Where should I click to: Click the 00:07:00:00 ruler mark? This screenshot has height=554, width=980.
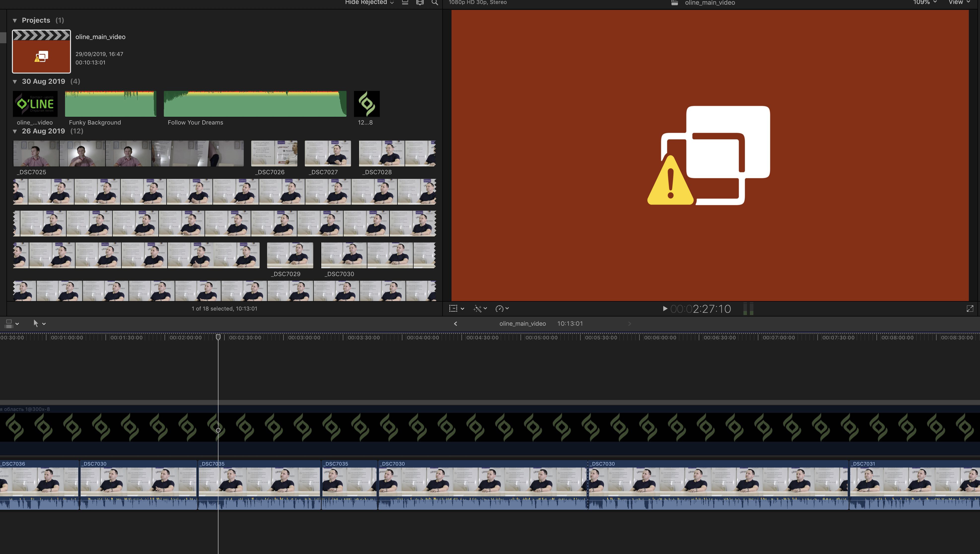pyautogui.click(x=779, y=338)
